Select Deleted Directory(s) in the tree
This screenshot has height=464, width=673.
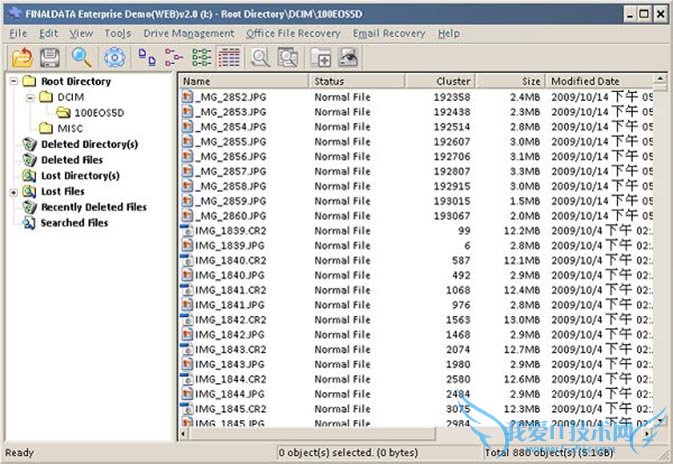(89, 144)
